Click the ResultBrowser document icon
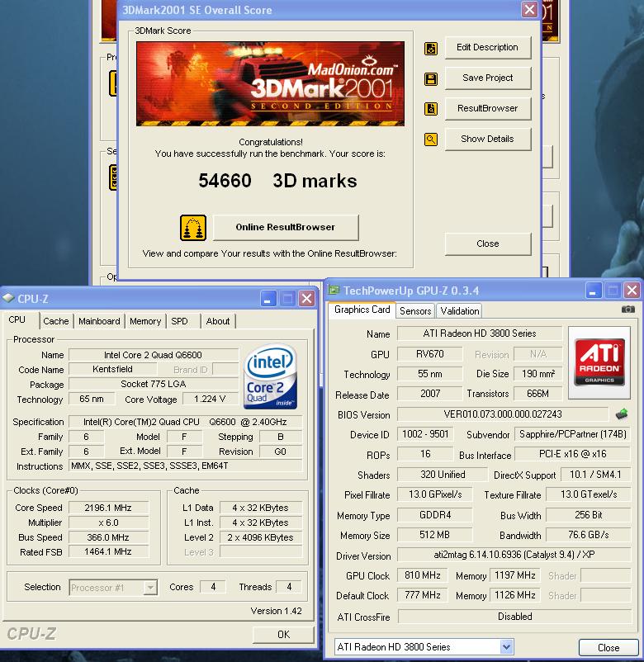Viewport: 644px width, 662px height. point(431,109)
